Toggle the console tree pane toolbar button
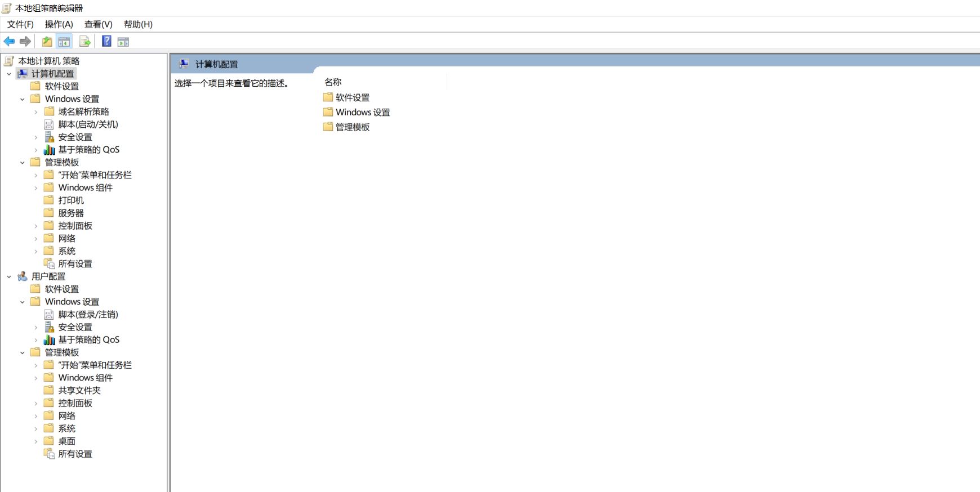The width and height of the screenshot is (980, 492). (64, 41)
